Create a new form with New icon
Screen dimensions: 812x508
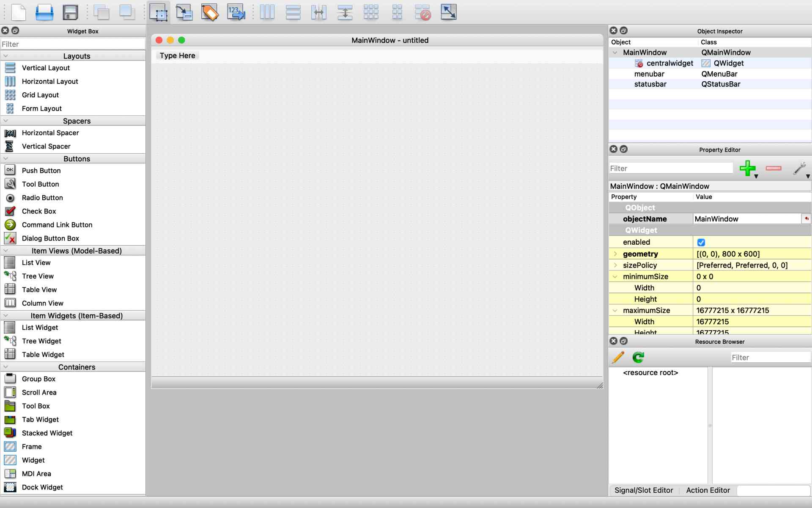(18, 12)
